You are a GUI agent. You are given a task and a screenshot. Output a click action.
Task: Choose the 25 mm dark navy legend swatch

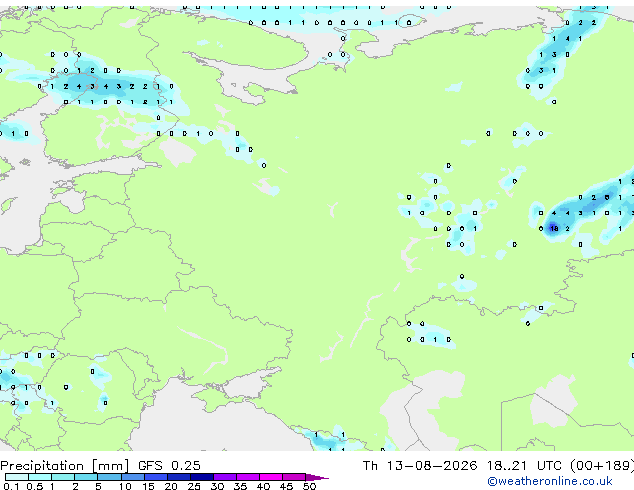(202, 477)
